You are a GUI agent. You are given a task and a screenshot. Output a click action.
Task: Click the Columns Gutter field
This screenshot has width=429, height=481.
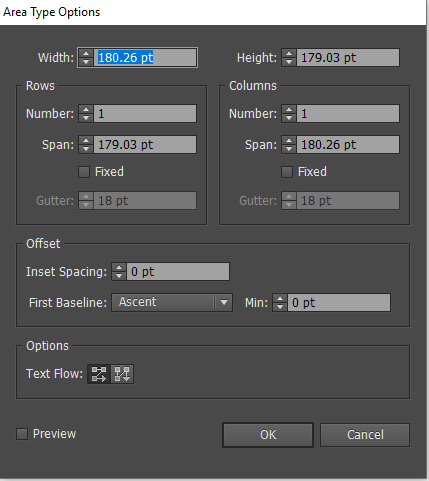[x=348, y=201]
